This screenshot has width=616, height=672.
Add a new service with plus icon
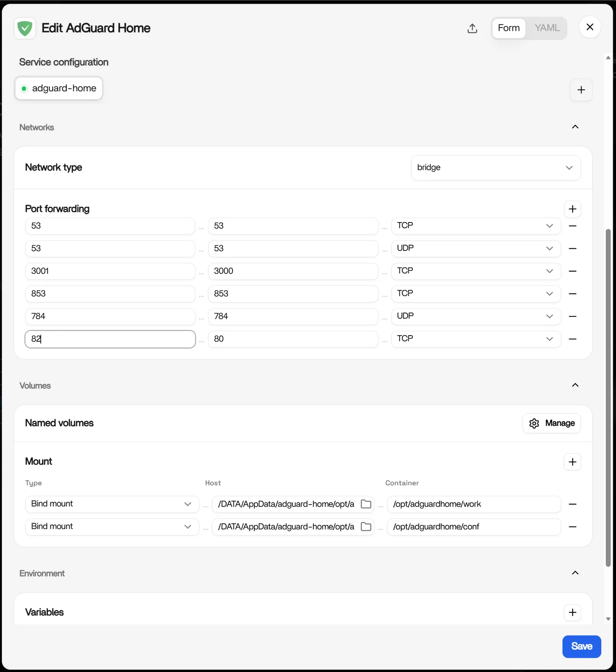point(581,90)
